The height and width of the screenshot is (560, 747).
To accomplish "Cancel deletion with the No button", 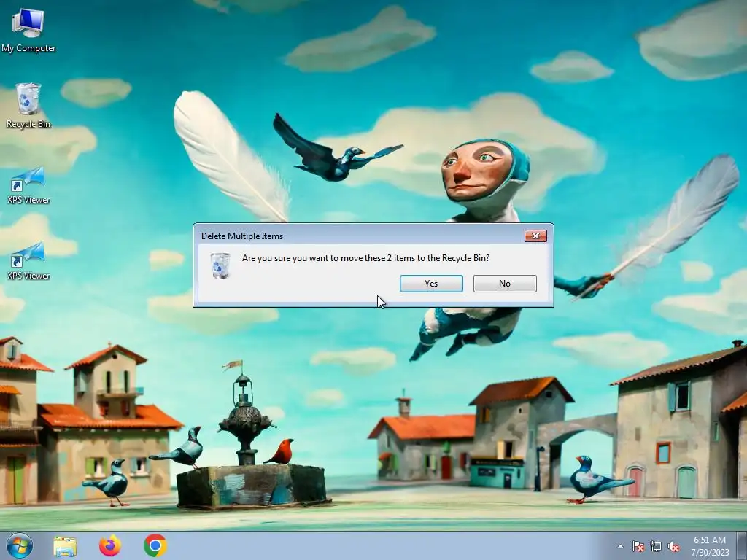I will click(x=505, y=284).
